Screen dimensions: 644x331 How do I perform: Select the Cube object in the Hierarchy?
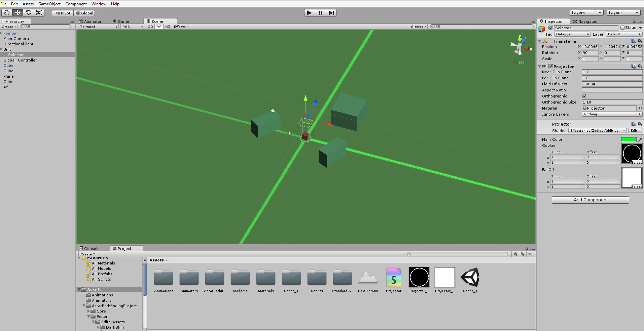click(8, 66)
